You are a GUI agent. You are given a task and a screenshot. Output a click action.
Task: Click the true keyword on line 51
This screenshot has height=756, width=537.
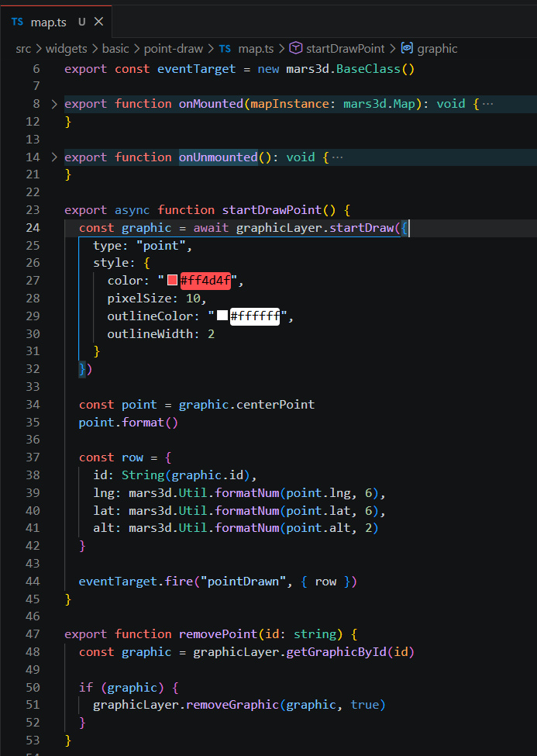pyautogui.click(x=364, y=705)
